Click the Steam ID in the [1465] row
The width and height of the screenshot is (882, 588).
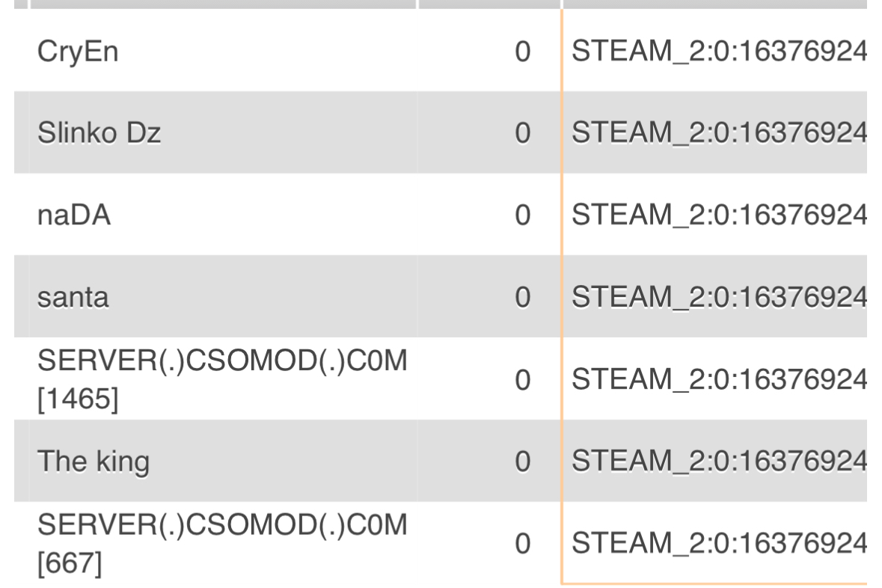pos(718,381)
